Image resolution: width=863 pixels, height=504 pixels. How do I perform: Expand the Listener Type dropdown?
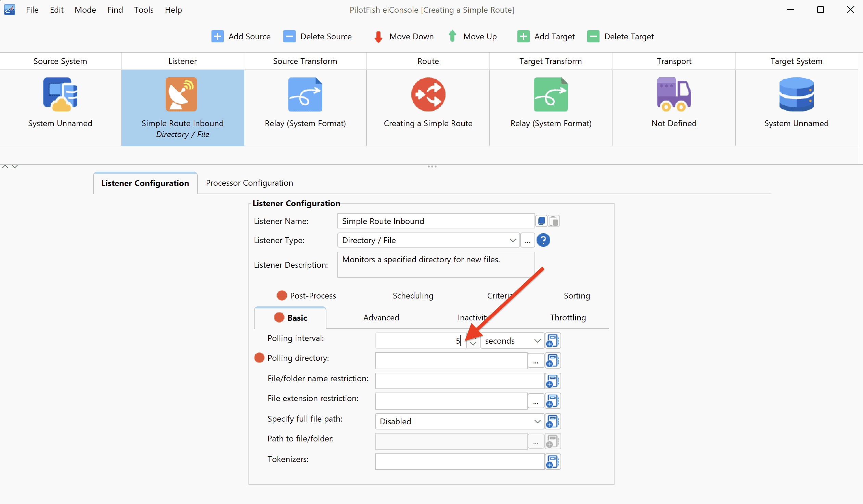pyautogui.click(x=513, y=240)
